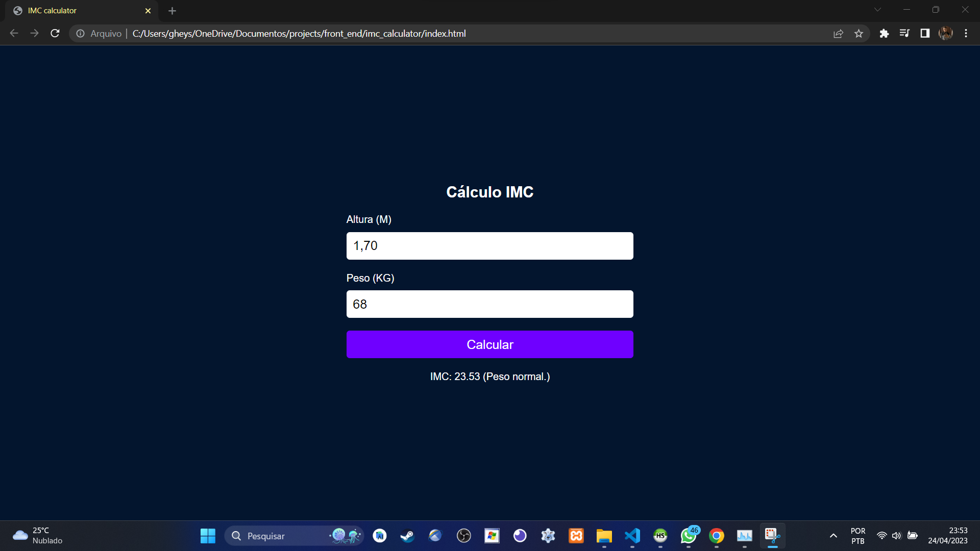Screen dimensions: 980x551
Task: Focus the Altura (M) input field
Action: [x=489, y=246]
